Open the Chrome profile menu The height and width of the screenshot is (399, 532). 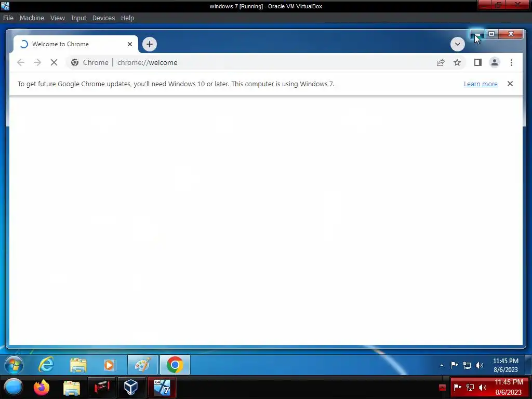point(495,62)
